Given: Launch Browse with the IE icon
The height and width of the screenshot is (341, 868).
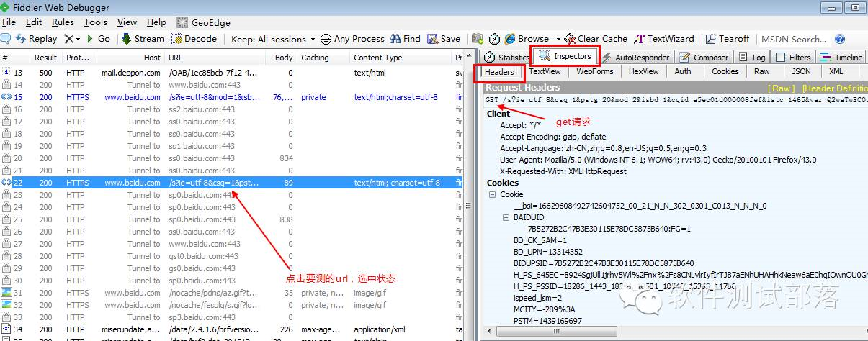Looking at the screenshot, I should coord(527,39).
